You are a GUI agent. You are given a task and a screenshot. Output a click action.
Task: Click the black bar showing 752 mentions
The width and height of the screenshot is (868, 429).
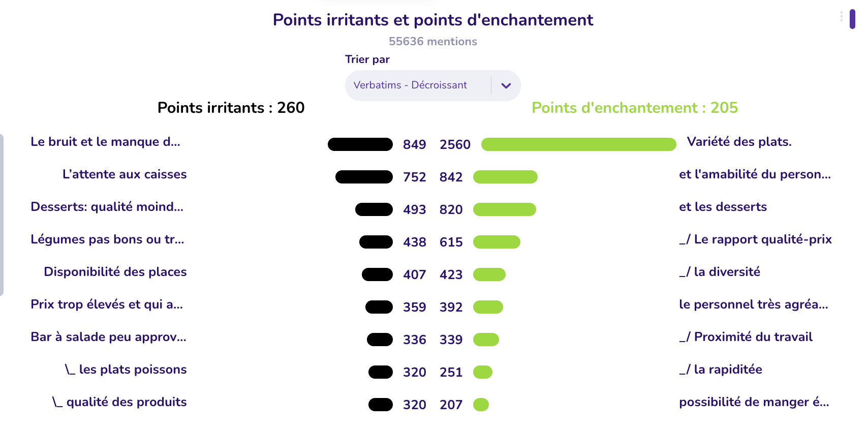coord(364,177)
